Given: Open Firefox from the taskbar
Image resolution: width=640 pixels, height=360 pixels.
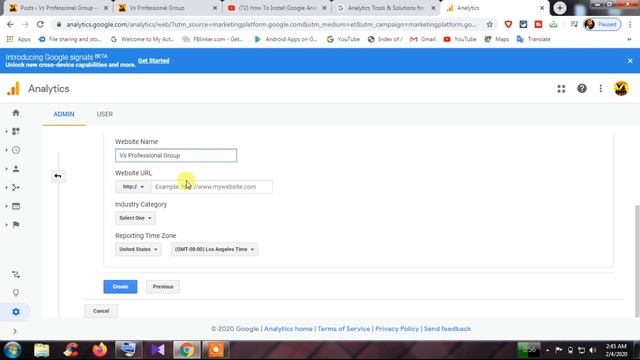Looking at the screenshot, I should pyautogui.click(x=100, y=350).
